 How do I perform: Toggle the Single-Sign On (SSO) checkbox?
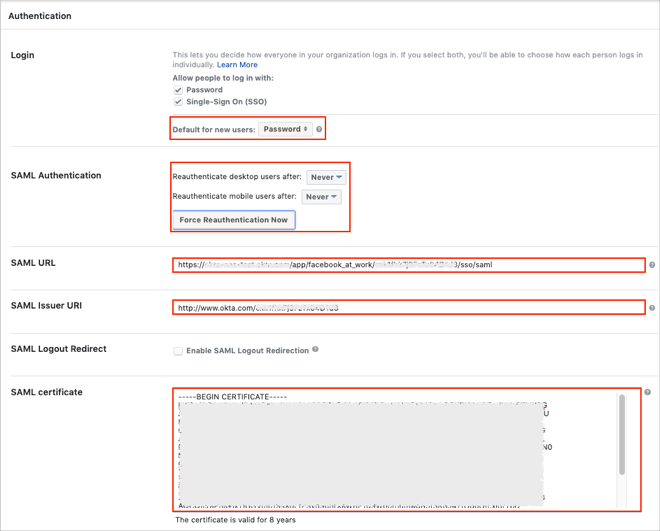click(178, 102)
